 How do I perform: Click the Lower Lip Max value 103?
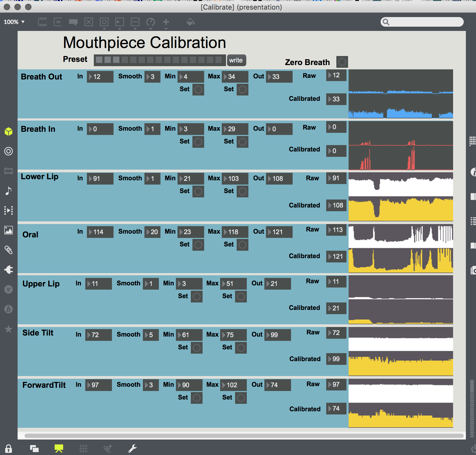(x=235, y=179)
